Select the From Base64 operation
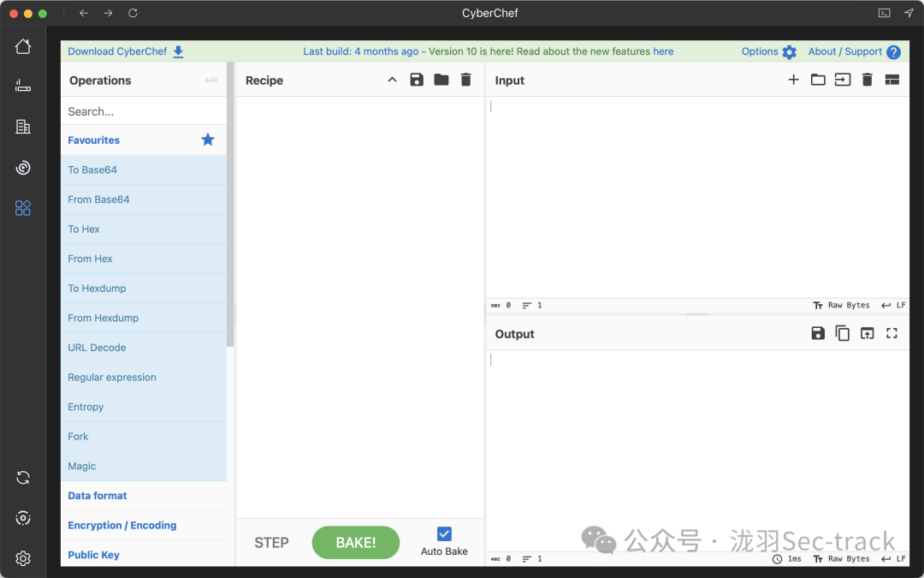Screen dimensions: 924x578 coord(144,200)
